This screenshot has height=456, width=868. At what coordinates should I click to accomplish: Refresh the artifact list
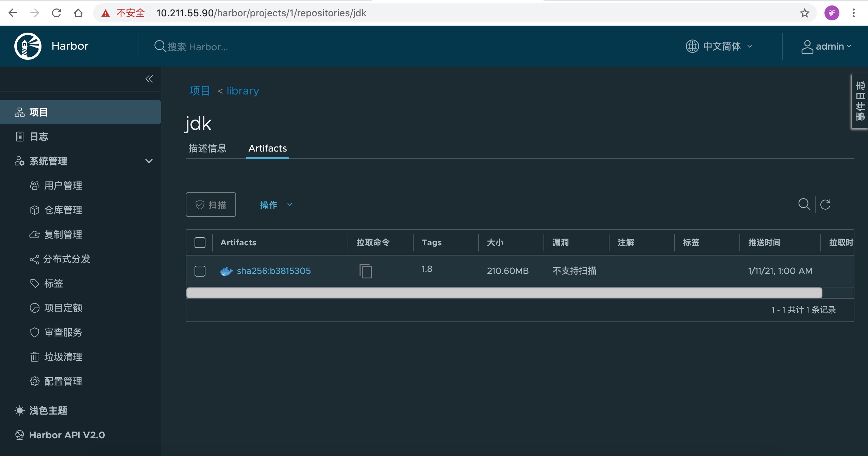point(825,205)
